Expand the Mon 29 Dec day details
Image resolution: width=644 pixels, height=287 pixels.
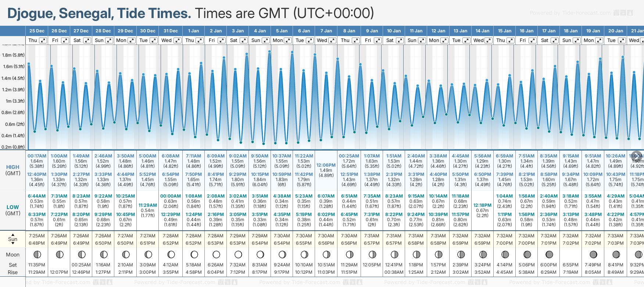click(x=132, y=40)
